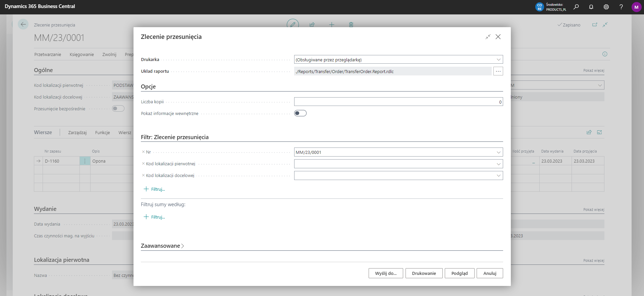
Task: Remove the Nr filter with its X
Action: (x=143, y=152)
